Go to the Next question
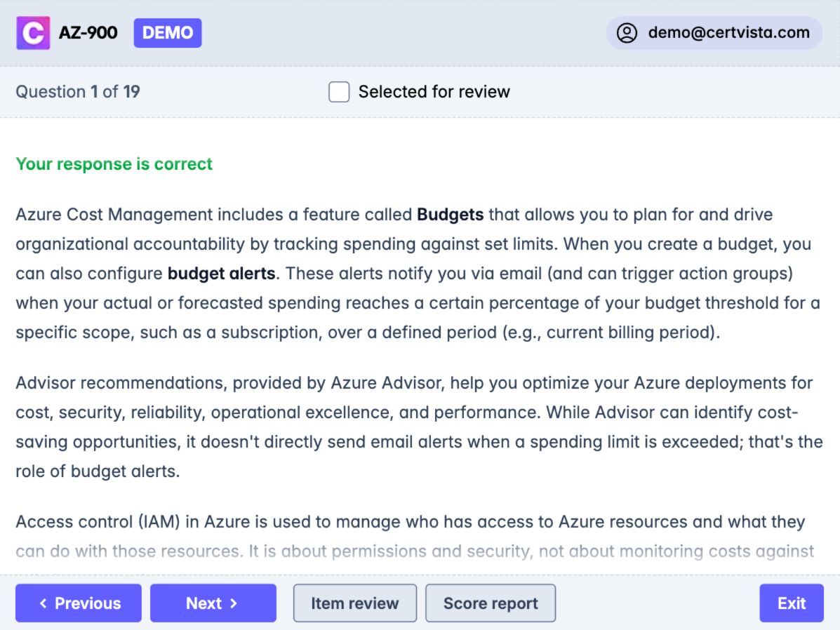Viewport: 840px width, 630px height. [213, 603]
